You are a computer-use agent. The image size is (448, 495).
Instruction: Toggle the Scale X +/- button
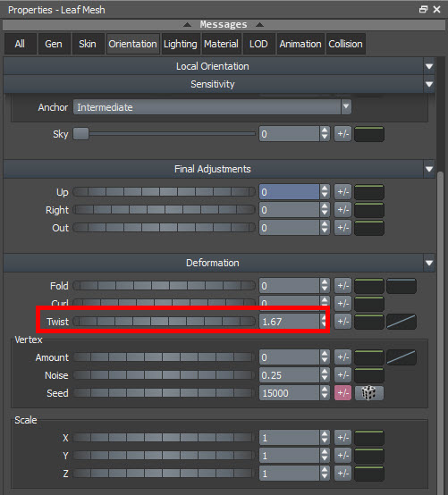342,438
